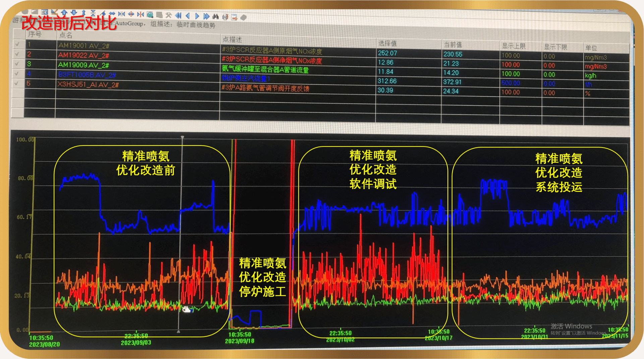The width and height of the screenshot is (644, 359).
Task: Click the blue four-way arrows icon
Action: (x=131, y=14)
